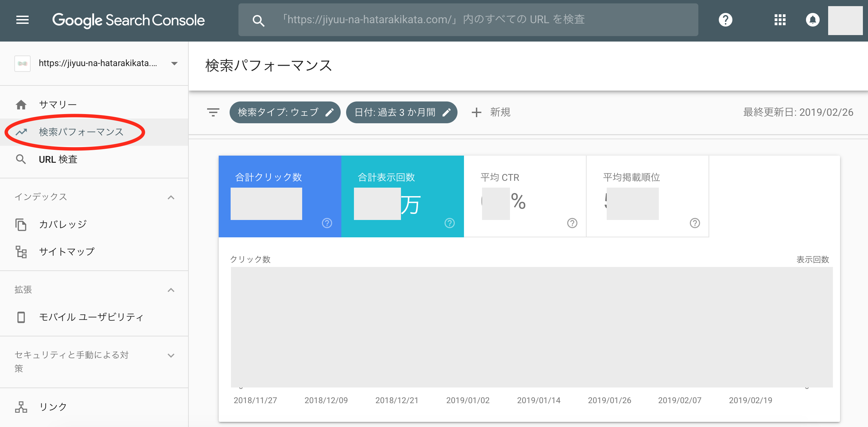Edit the 検索タイプ: ウェブ filter chip
Image resolution: width=868 pixels, height=427 pixels.
(x=285, y=112)
